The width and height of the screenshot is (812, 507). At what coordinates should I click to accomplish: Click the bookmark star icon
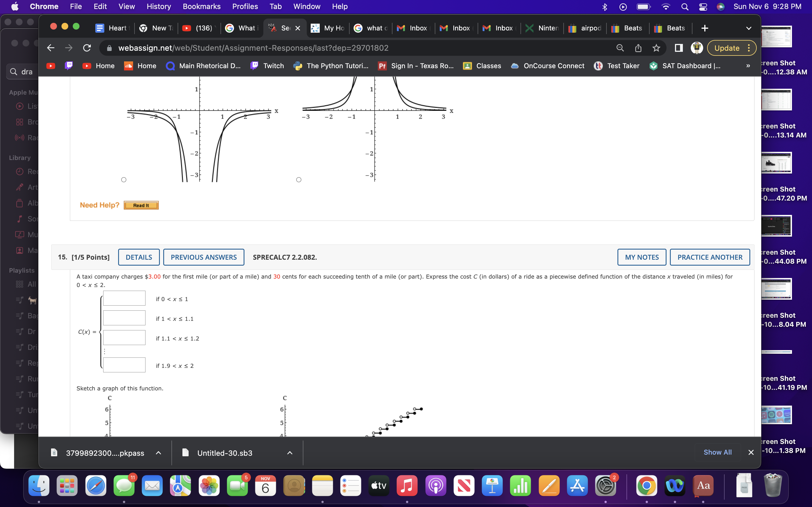[x=656, y=48]
